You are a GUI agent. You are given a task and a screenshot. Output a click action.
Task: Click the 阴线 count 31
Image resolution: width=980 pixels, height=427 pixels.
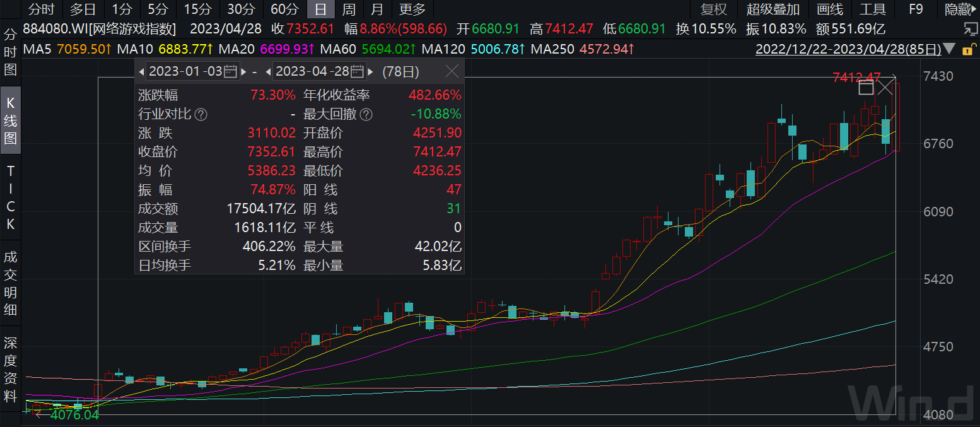[x=453, y=209]
